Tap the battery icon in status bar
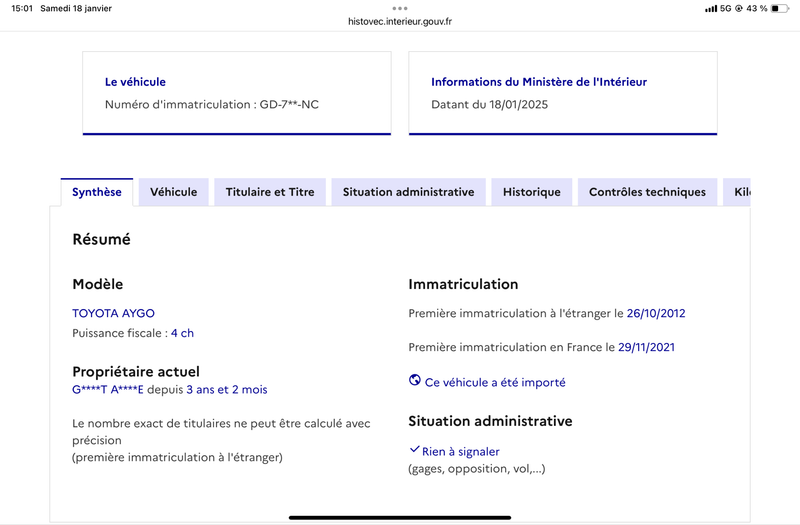 (780, 9)
